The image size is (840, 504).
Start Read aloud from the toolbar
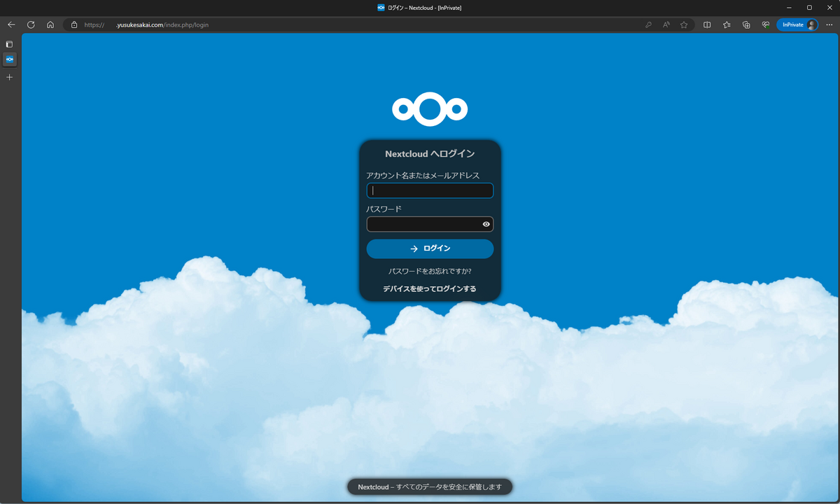click(666, 24)
